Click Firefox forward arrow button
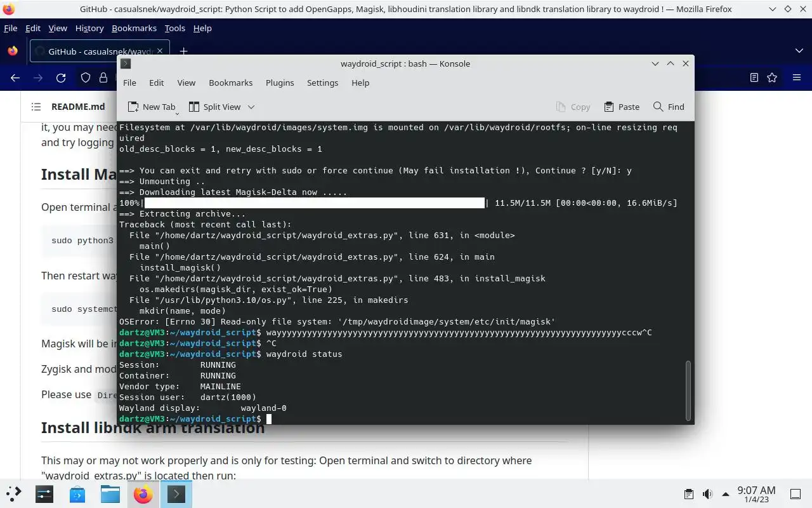 tap(38, 77)
